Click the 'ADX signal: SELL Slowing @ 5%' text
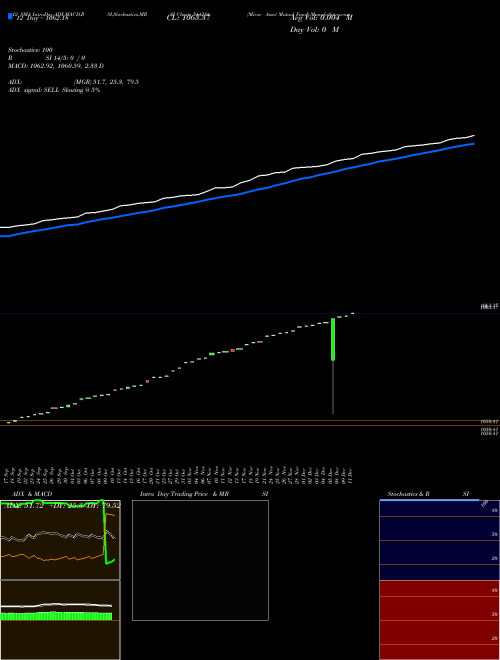Image resolution: width=500 pixels, height=660 pixels. (x=54, y=90)
